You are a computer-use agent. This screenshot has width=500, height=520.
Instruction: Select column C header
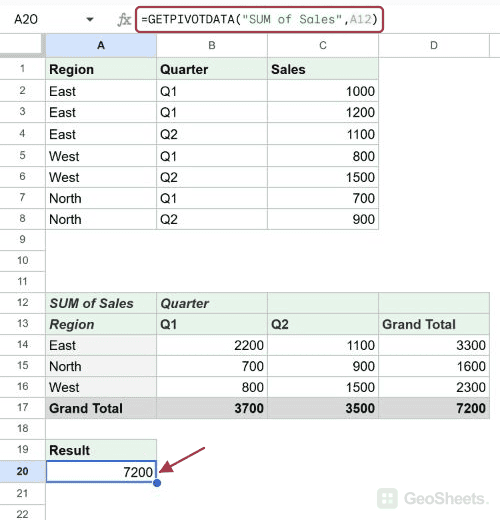pyautogui.click(x=323, y=45)
